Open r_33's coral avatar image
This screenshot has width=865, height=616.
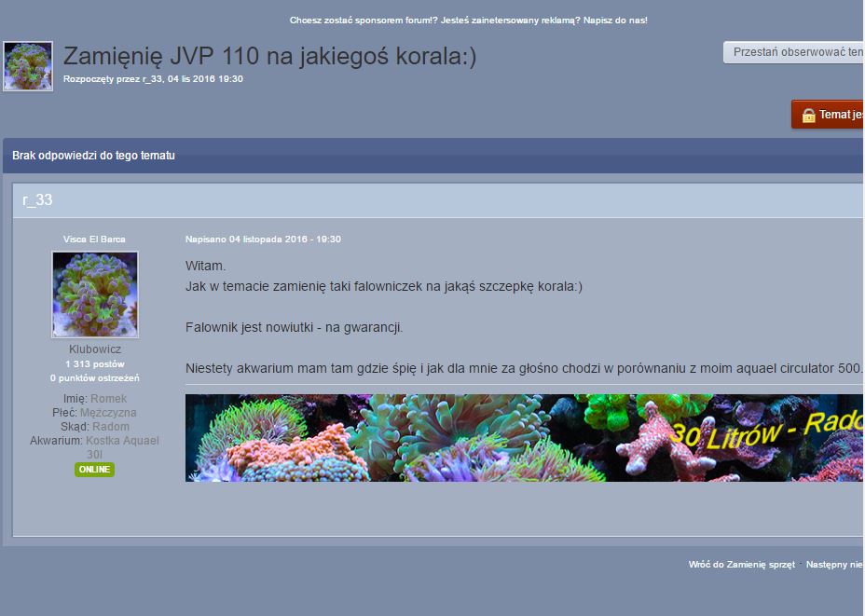coord(94,294)
